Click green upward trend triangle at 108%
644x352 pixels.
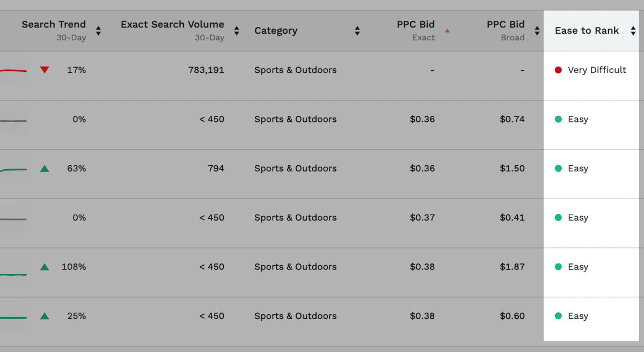[x=45, y=267]
